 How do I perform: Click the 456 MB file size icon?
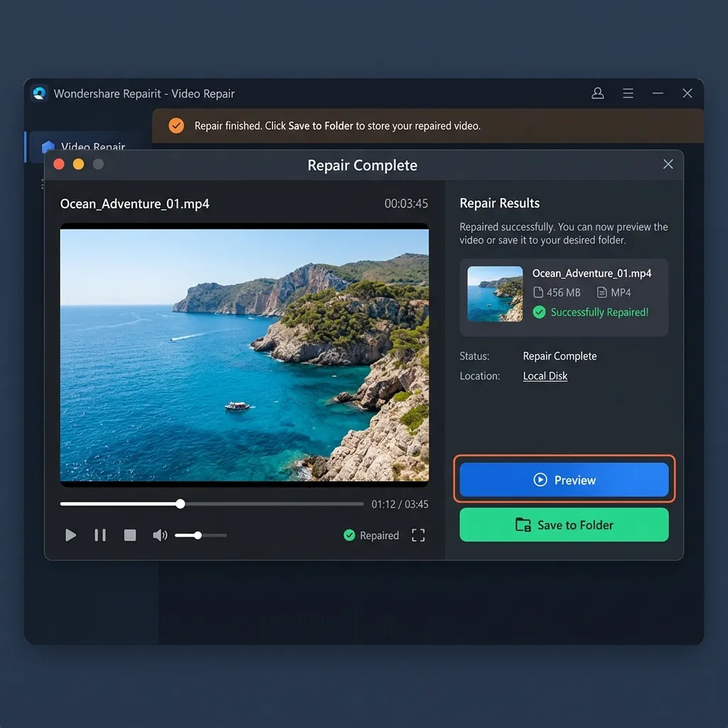pos(538,292)
